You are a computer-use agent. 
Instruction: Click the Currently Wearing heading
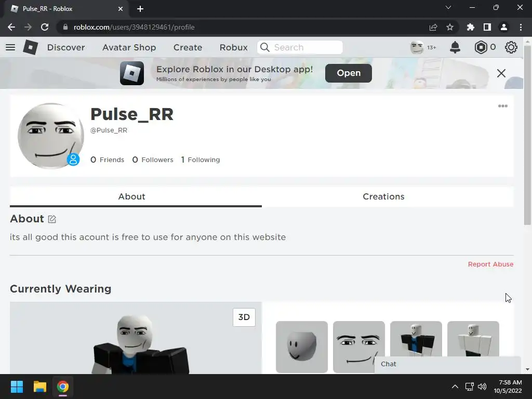[x=60, y=289]
